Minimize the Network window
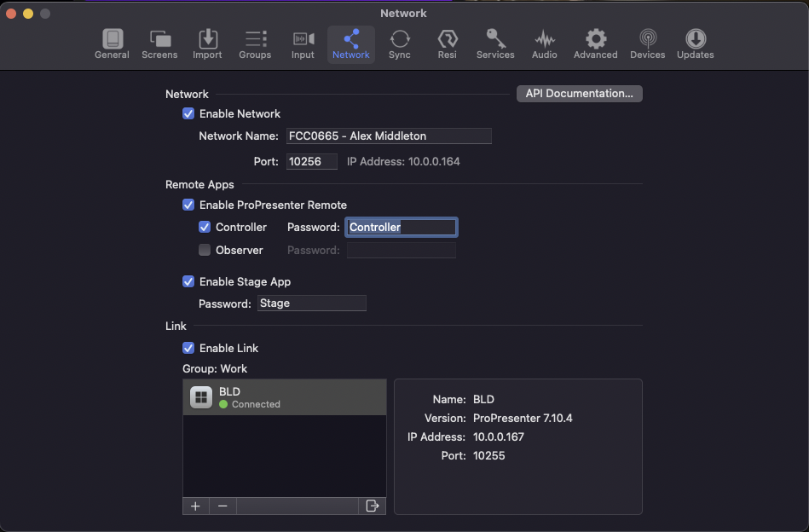The width and height of the screenshot is (809, 532). click(x=28, y=14)
